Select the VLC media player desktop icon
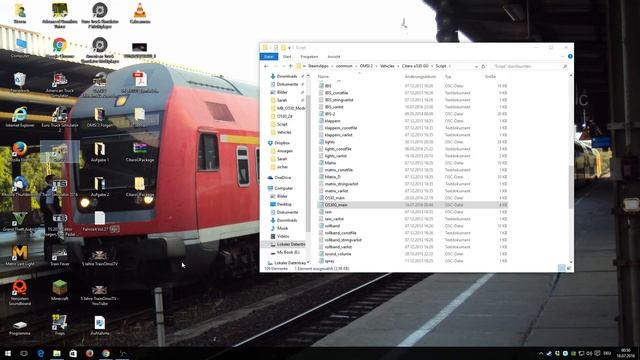Image resolution: width=640 pixels, height=360 pixels. (140, 13)
